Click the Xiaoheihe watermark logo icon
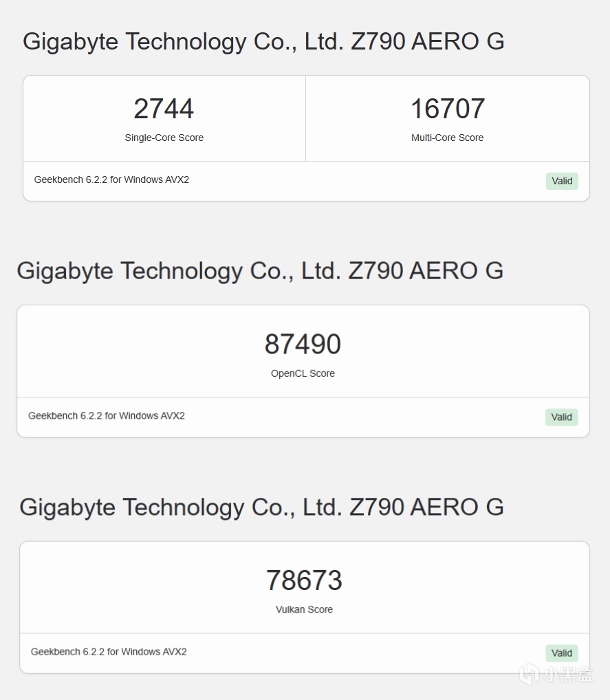 point(529,674)
